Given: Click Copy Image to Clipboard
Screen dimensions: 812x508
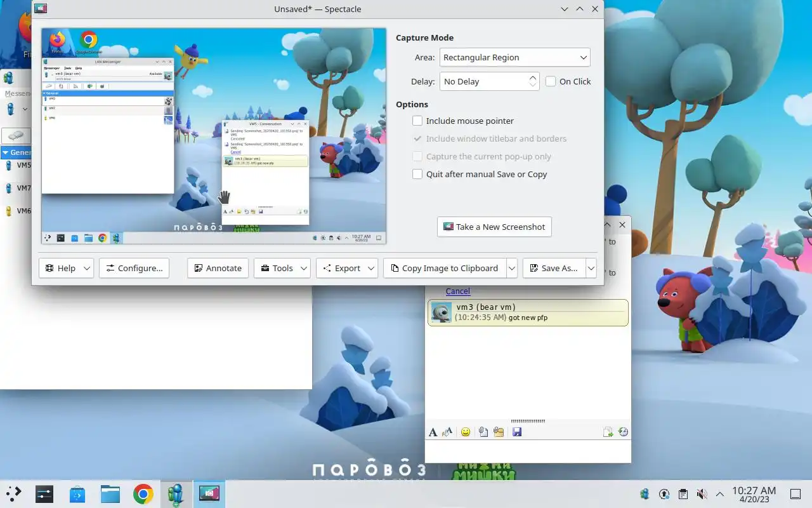Looking at the screenshot, I should click(x=444, y=268).
